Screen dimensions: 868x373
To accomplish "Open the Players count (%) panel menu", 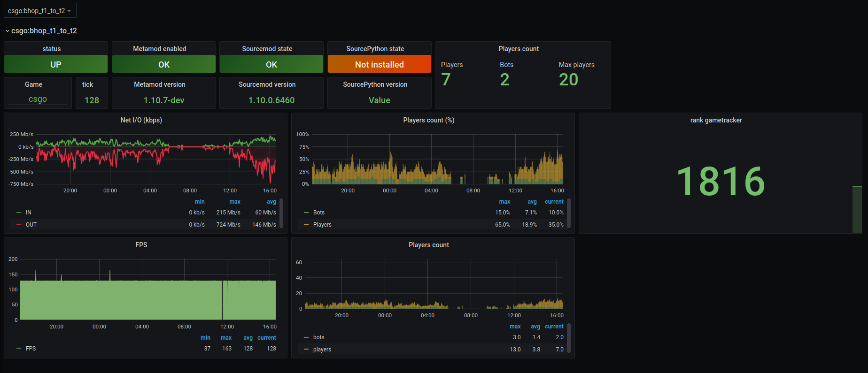I will pos(429,120).
